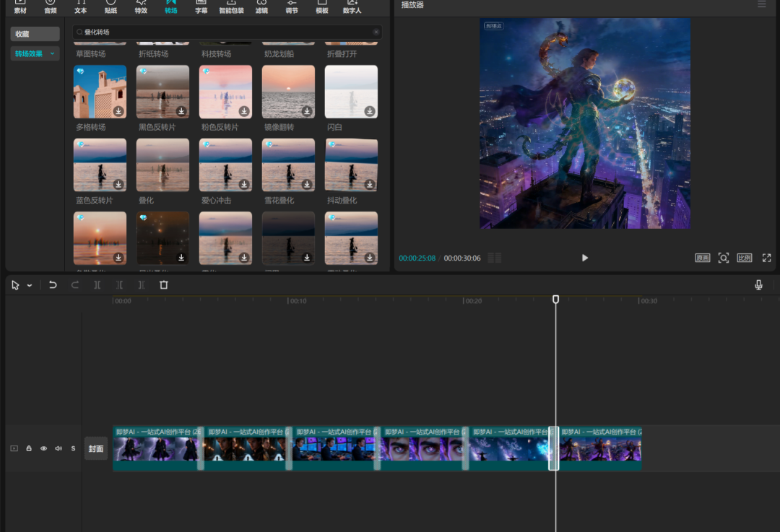
Task: Download the 叠化 transition effect
Action: 181,185
